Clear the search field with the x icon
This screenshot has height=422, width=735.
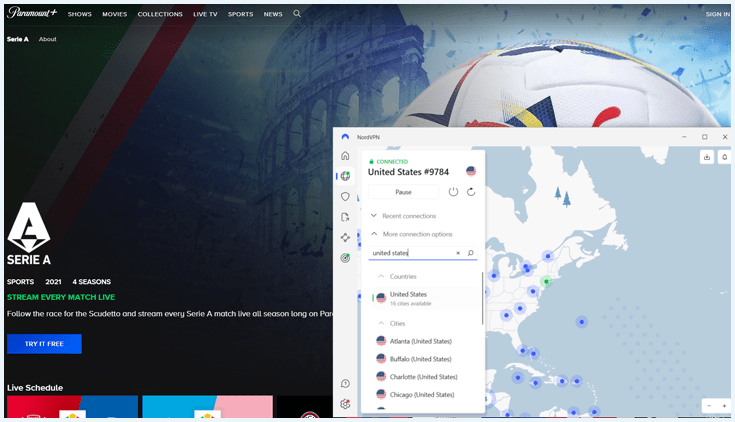pos(458,253)
